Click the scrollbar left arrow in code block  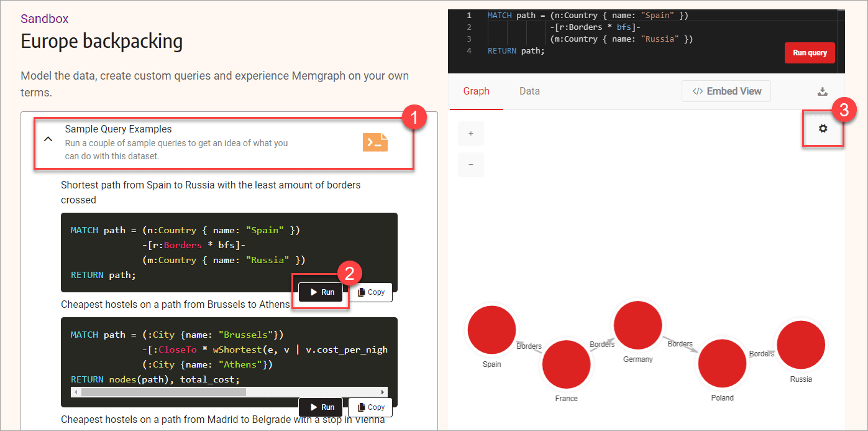click(x=75, y=392)
